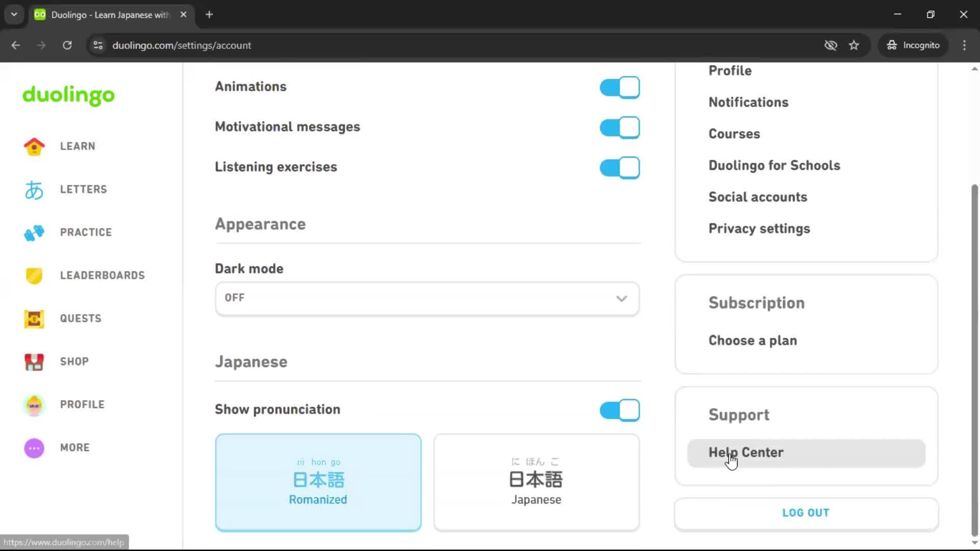Open your Profile avatar icon
This screenshot has height=551, width=980.
[34, 405]
